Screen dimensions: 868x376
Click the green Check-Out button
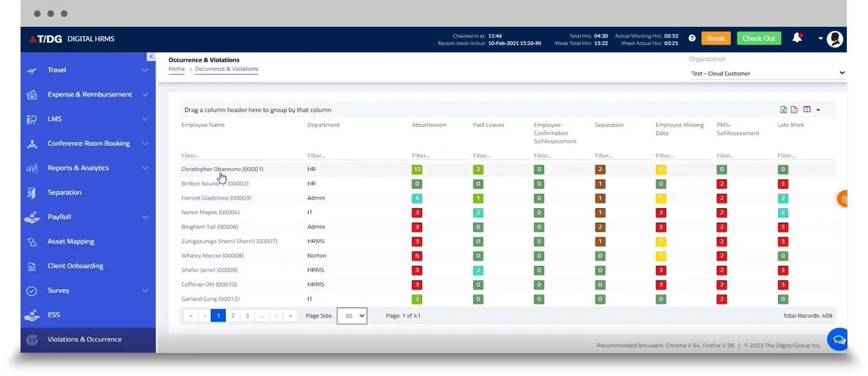(758, 39)
